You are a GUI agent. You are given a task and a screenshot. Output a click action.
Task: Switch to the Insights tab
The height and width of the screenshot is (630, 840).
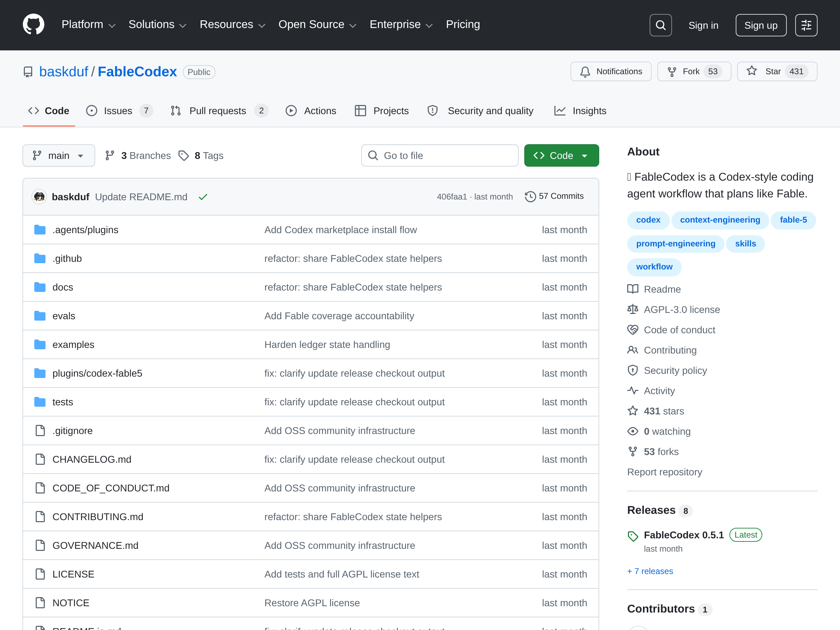[580, 111]
